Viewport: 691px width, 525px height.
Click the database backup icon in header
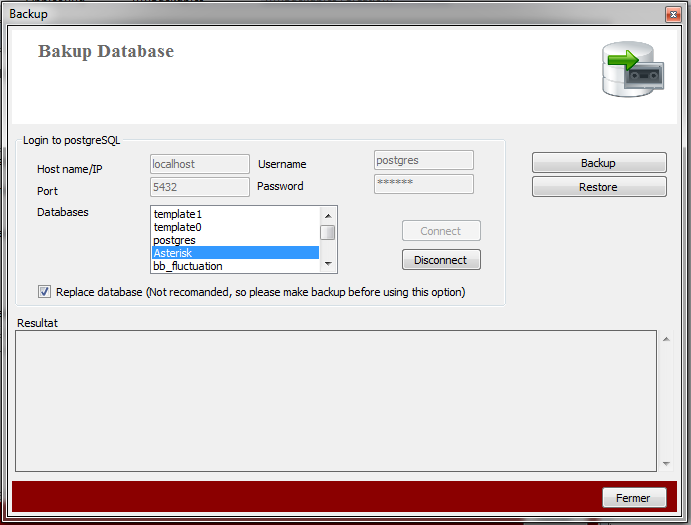pos(632,69)
